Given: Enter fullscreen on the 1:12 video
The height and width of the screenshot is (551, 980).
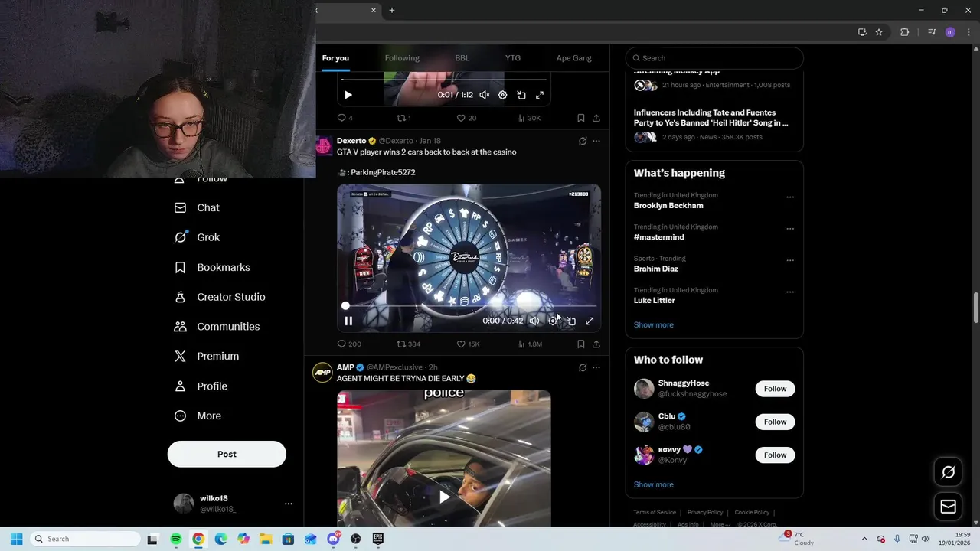Looking at the screenshot, I should [x=540, y=95].
